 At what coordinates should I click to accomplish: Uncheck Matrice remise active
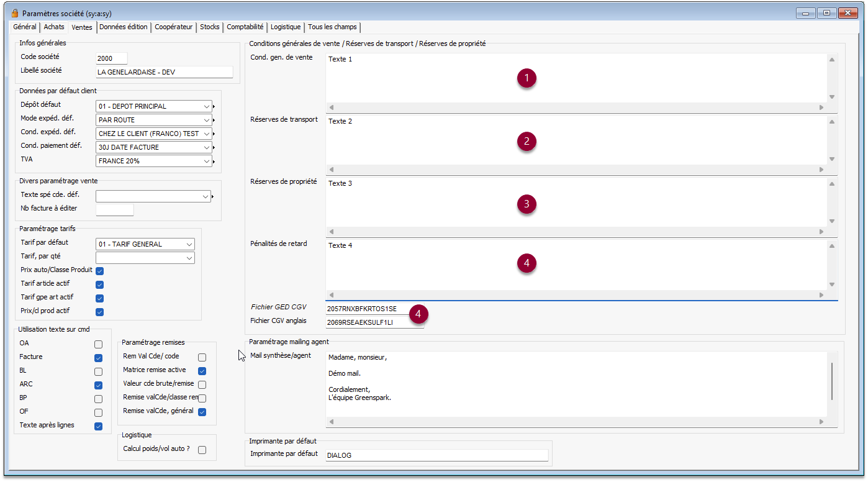tap(202, 371)
